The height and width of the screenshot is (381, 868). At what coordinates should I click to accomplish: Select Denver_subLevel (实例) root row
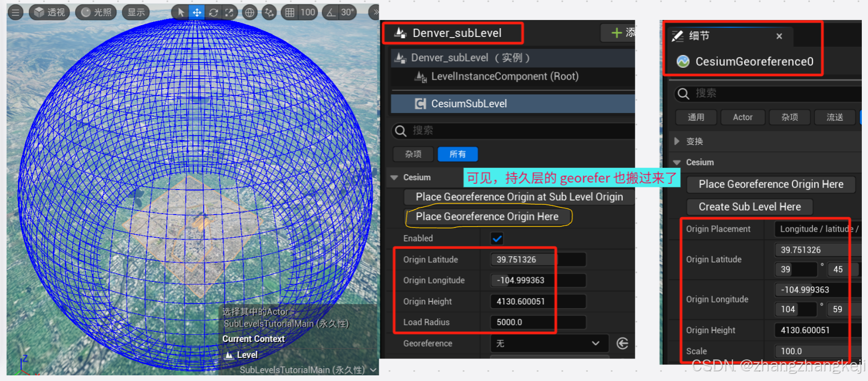[x=513, y=58]
